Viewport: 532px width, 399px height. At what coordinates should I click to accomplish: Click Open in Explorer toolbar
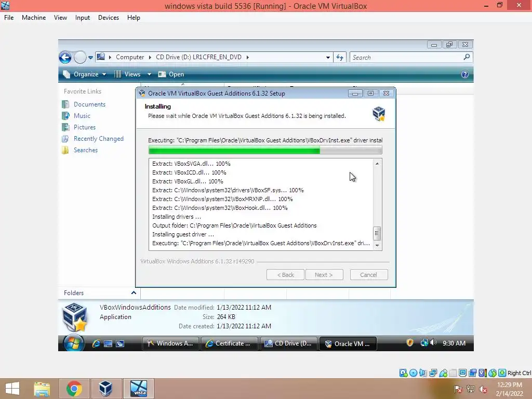click(171, 74)
